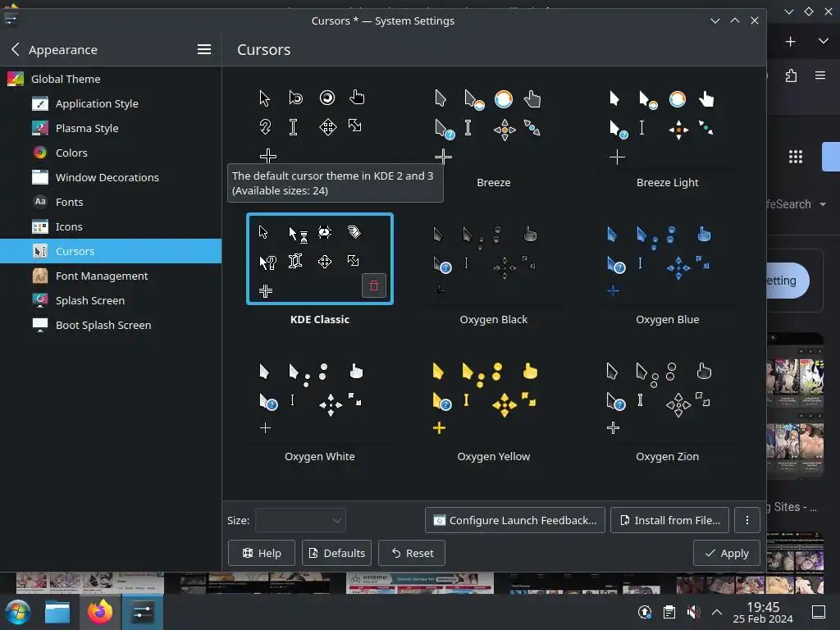Click the muted volume tray icon
The width and height of the screenshot is (840, 630).
693,612
